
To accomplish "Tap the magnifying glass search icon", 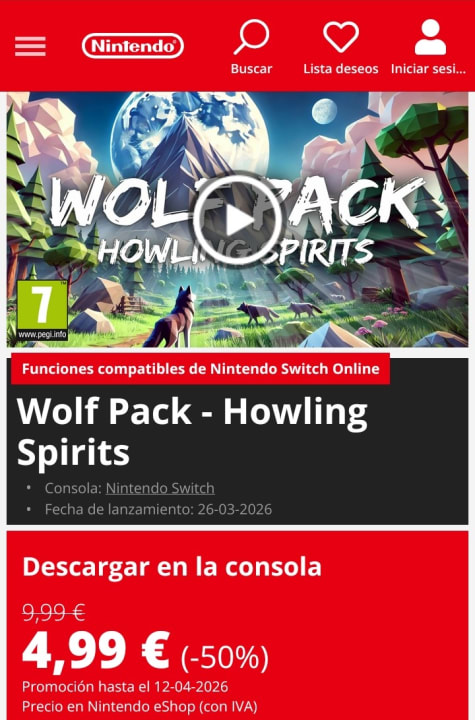I will [251, 37].
